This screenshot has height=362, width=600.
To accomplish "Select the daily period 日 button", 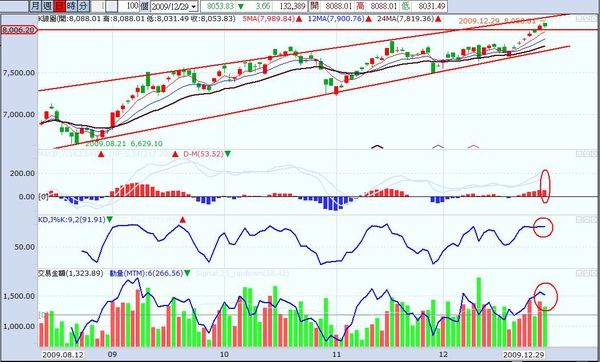I will 59,6.
